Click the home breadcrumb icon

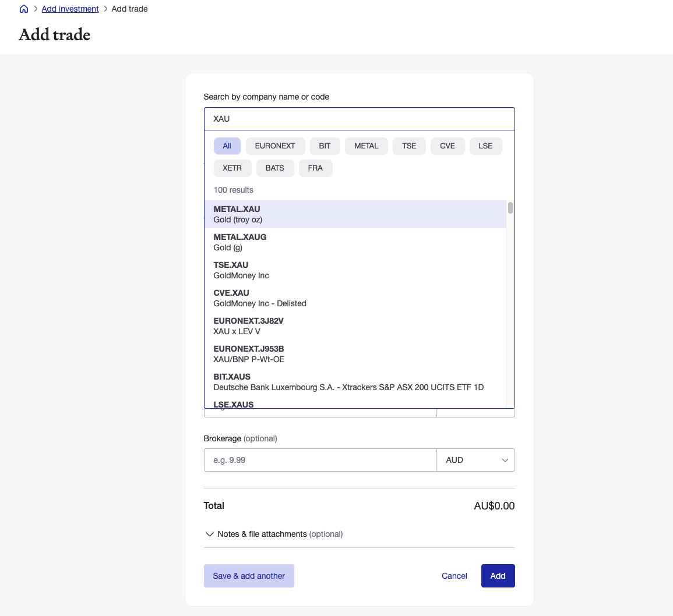click(x=23, y=9)
